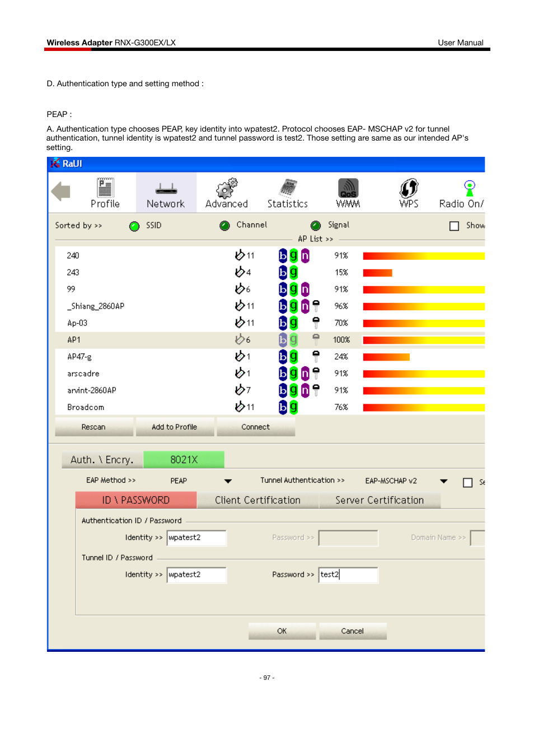Sort AP list by Channel

click(x=225, y=226)
